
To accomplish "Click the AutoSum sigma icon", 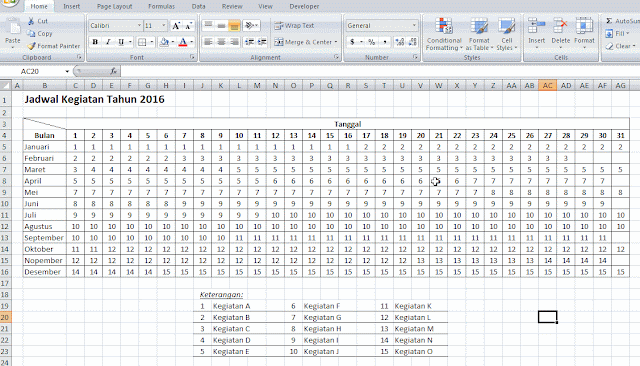I will tap(609, 21).
